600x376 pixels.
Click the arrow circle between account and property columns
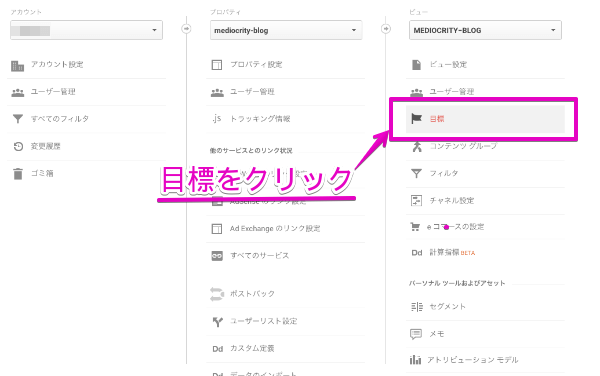[186, 29]
